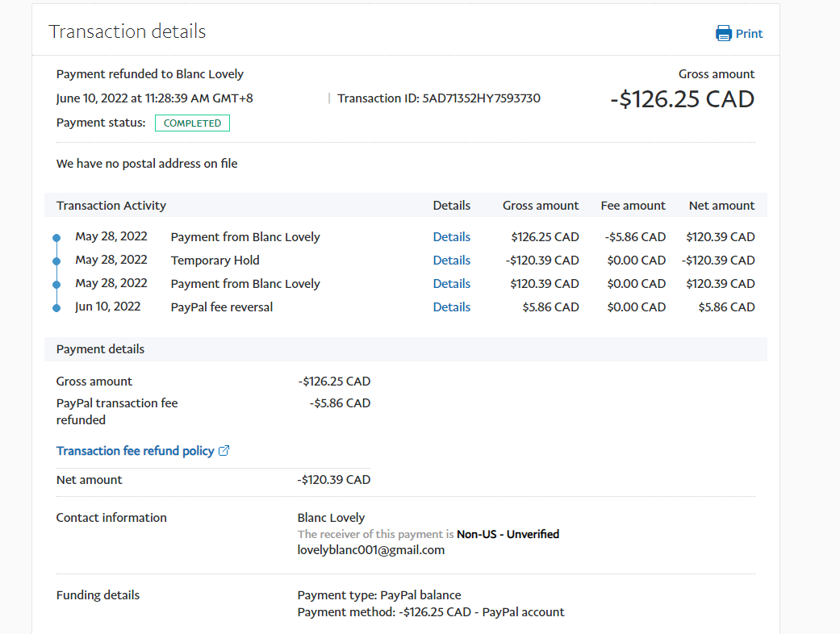Select the timeline dot for the Jun 10 entry

point(56,308)
